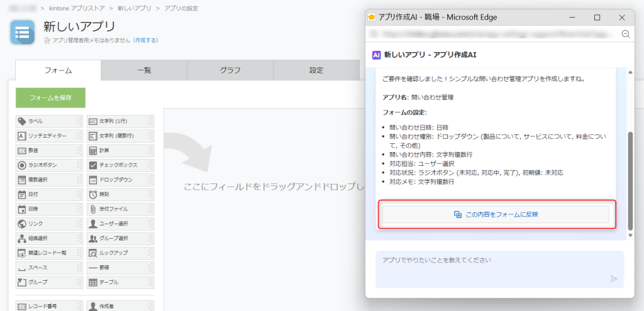The image size is (644, 311).
Task: Select the 添付ファイル field
Action: tap(120, 209)
